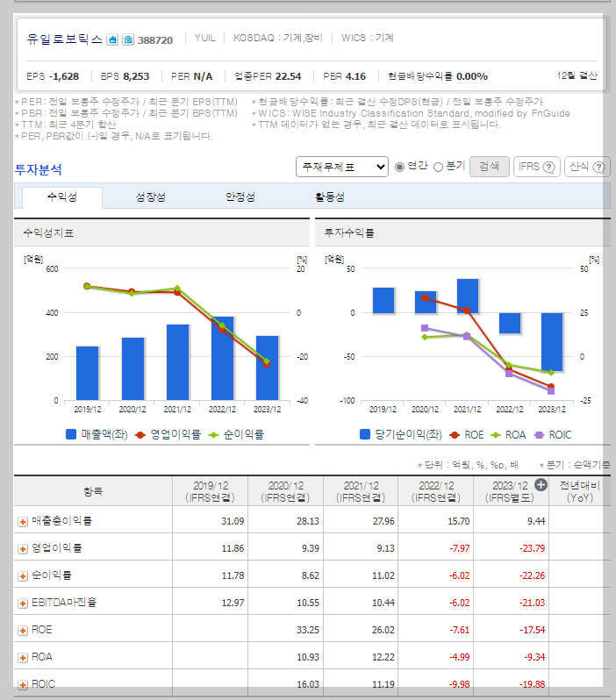Click the 전년대비 (YoY) column header

pyautogui.click(x=580, y=491)
